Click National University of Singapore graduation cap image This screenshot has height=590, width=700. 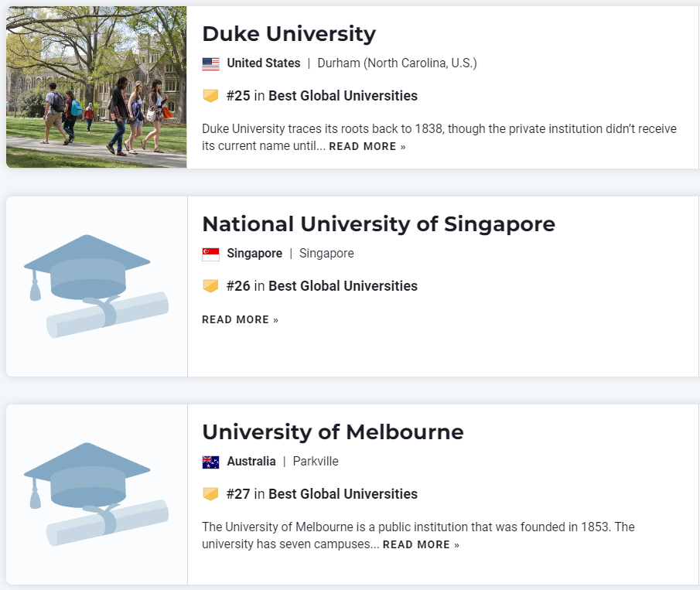click(97, 286)
